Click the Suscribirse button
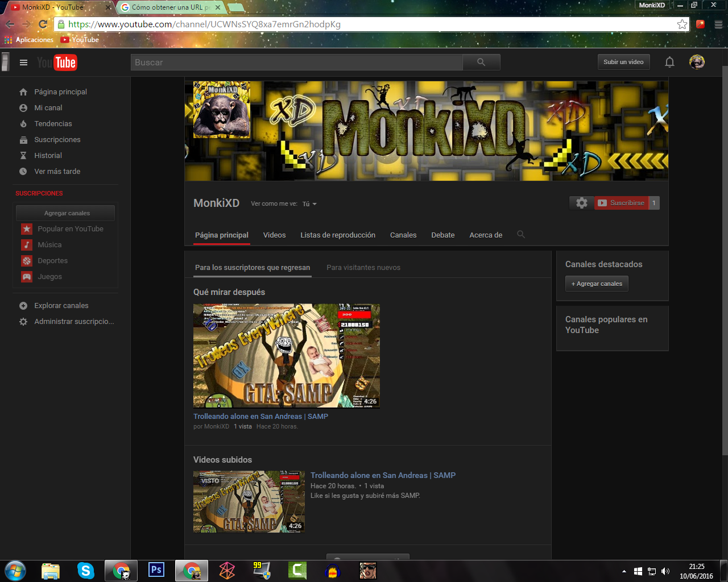This screenshot has height=582, width=728. [621, 203]
